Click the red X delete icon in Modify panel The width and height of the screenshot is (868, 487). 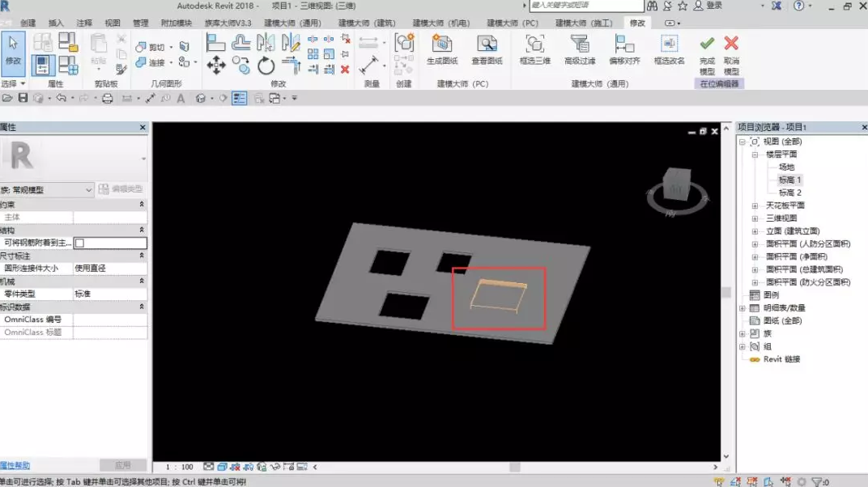[345, 69]
